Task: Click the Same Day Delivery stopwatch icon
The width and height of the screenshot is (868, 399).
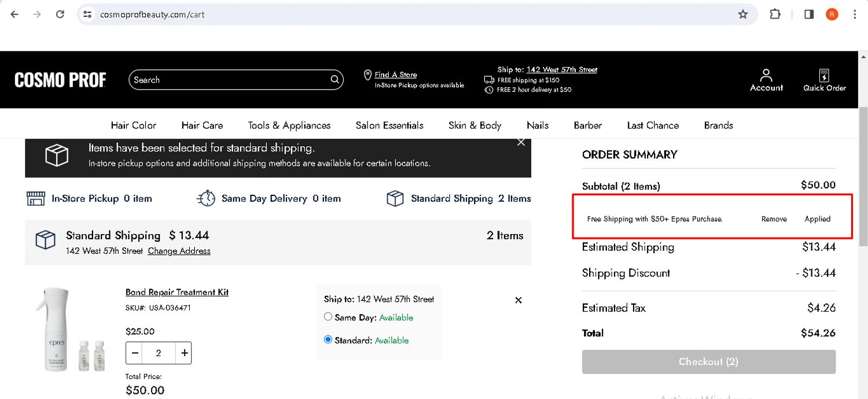Action: pos(206,198)
